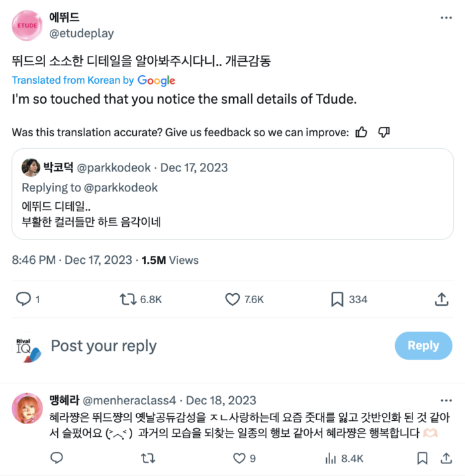Open Etude's pink profile avatar

click(x=27, y=25)
